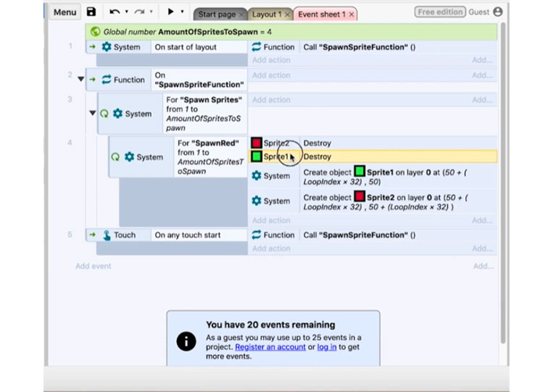
Task: Click the vertical scrollbar of the event sheet
Action: tap(503, 183)
